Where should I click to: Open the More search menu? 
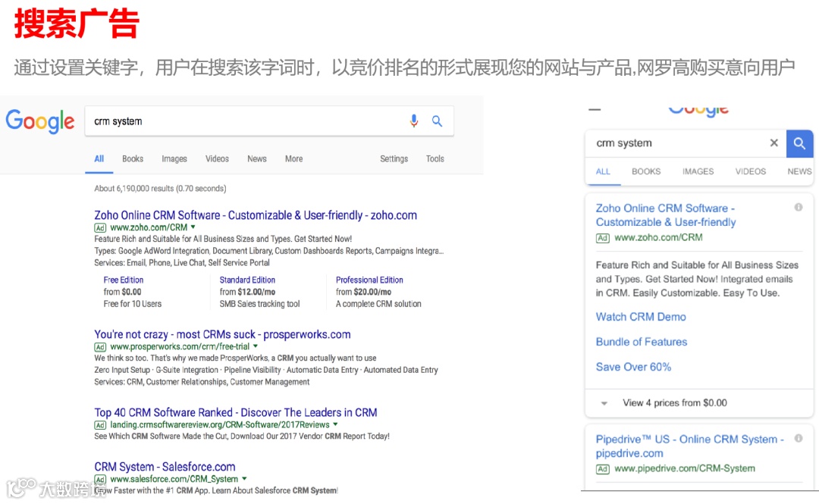pos(293,158)
